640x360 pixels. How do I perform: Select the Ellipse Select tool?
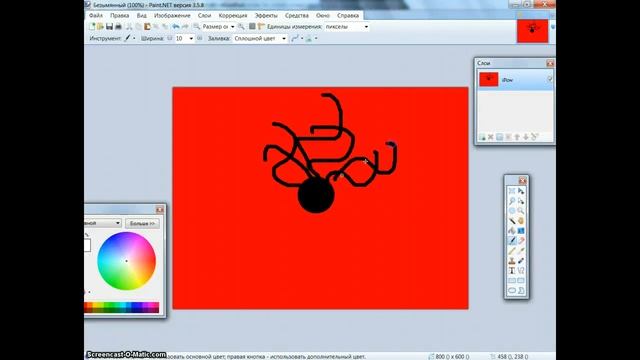512,211
